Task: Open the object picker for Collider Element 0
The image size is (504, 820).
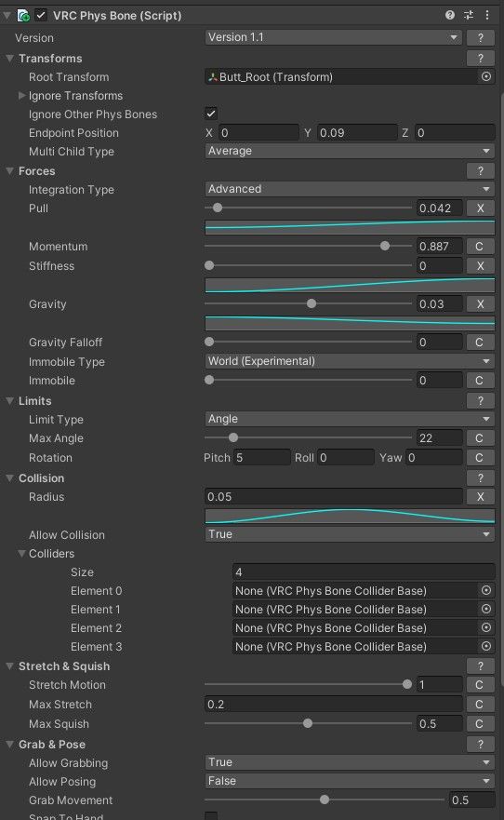Action: coord(486,590)
